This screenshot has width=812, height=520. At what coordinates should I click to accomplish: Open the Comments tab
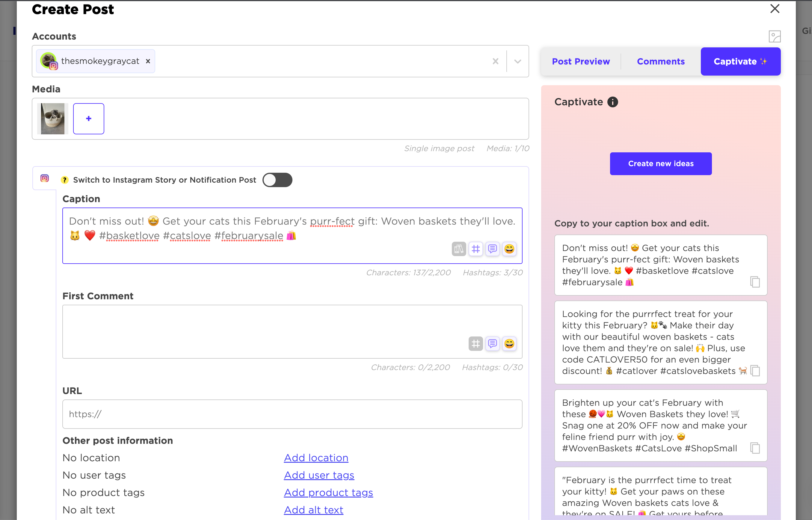pyautogui.click(x=660, y=61)
